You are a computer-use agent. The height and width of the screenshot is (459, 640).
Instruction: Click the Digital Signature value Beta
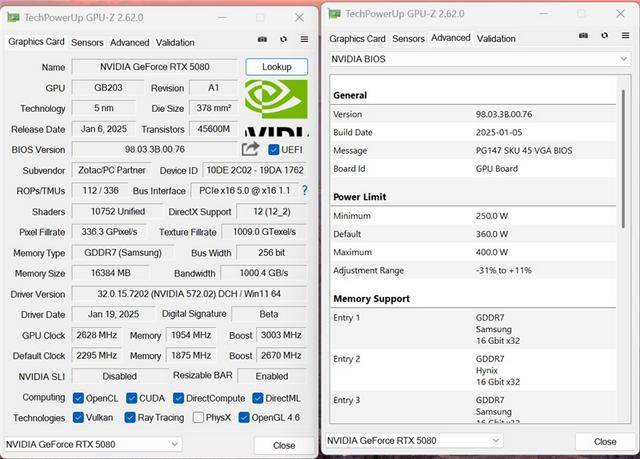coord(269,314)
